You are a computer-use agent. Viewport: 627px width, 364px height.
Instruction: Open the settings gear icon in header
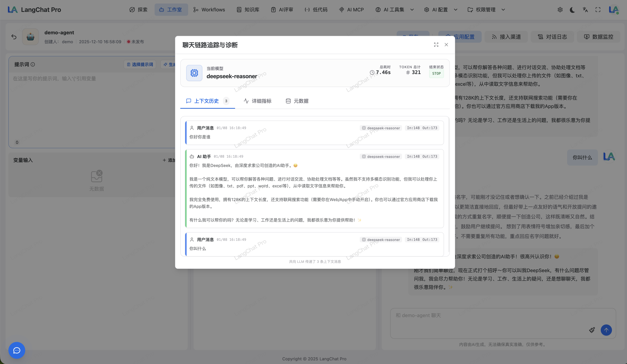point(560,10)
